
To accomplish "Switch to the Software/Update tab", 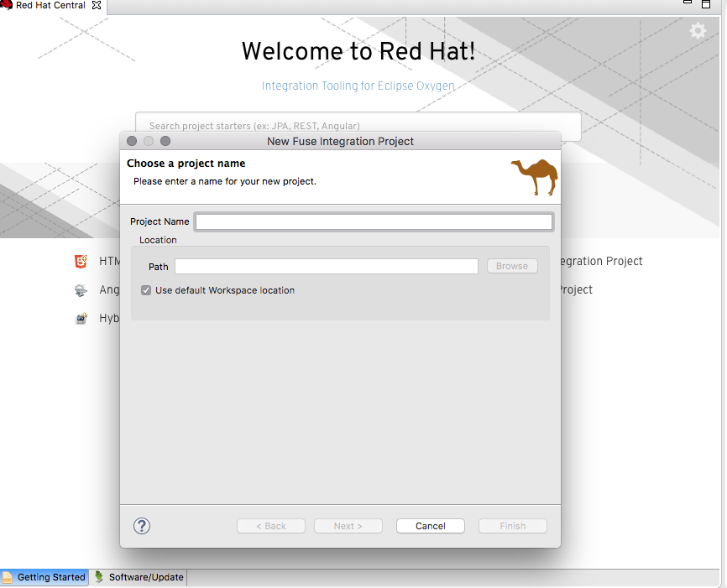I will pyautogui.click(x=139, y=577).
